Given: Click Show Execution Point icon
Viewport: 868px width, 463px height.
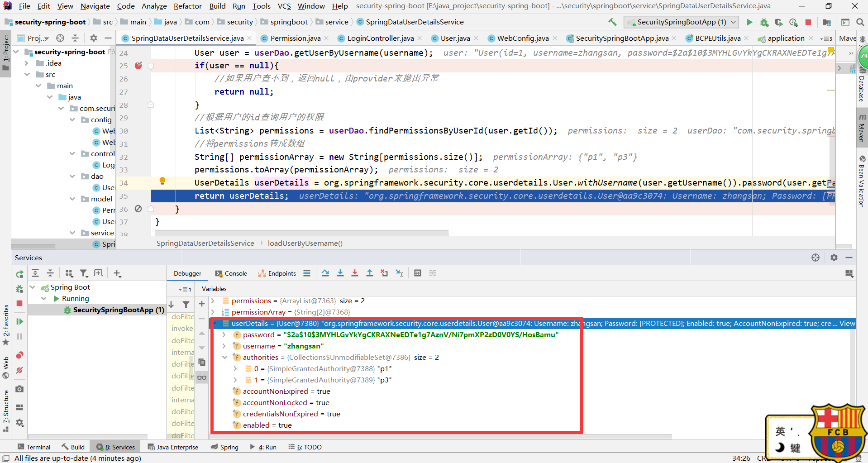Looking at the screenshot, I should tap(307, 273).
